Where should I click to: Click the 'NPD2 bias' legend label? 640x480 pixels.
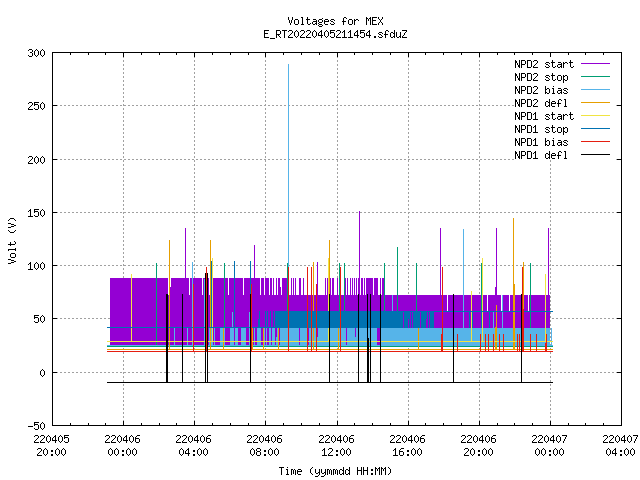coord(541,90)
